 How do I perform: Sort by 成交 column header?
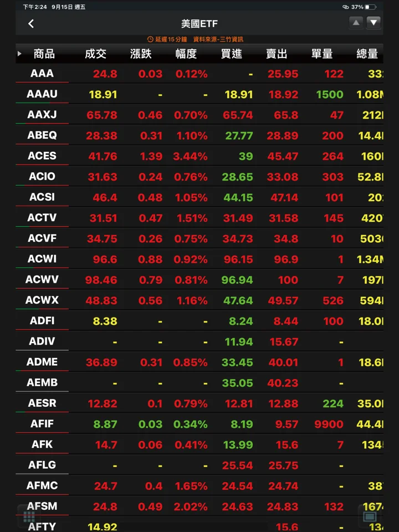pyautogui.click(x=95, y=54)
